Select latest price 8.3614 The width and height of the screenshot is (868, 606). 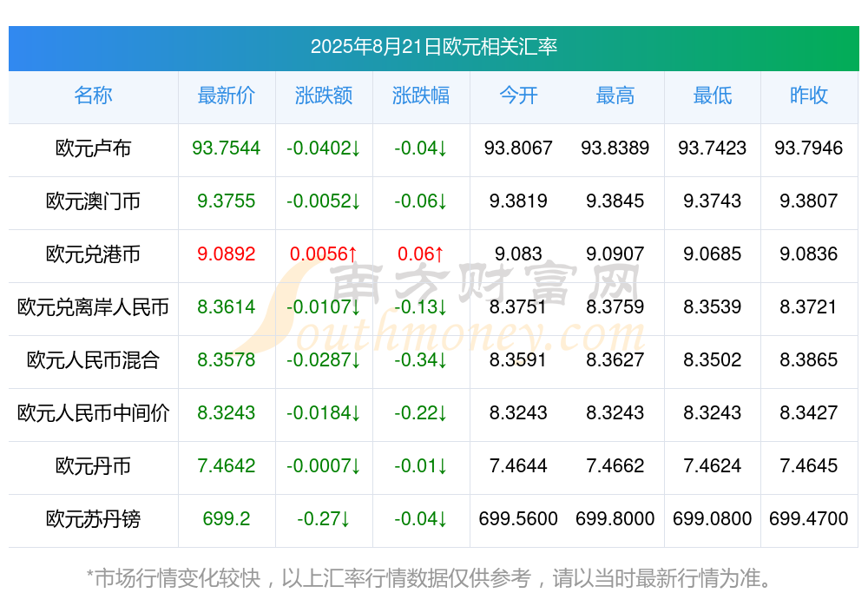click(226, 306)
